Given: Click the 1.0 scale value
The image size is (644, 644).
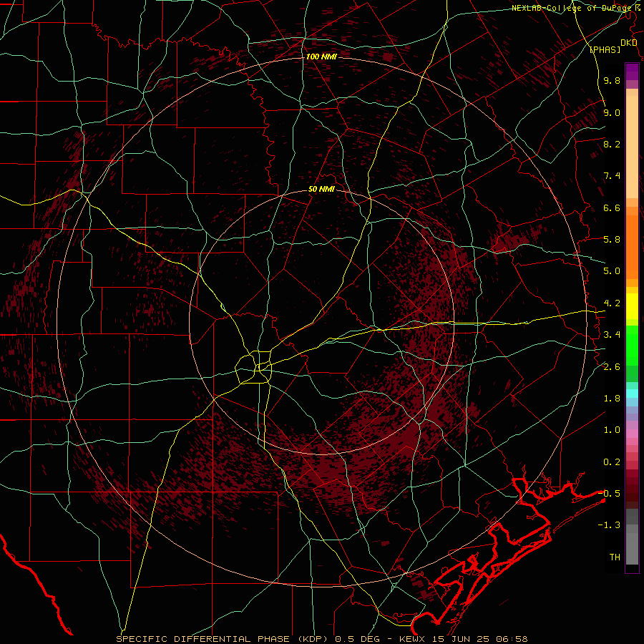Looking at the screenshot, I should tap(612, 430).
